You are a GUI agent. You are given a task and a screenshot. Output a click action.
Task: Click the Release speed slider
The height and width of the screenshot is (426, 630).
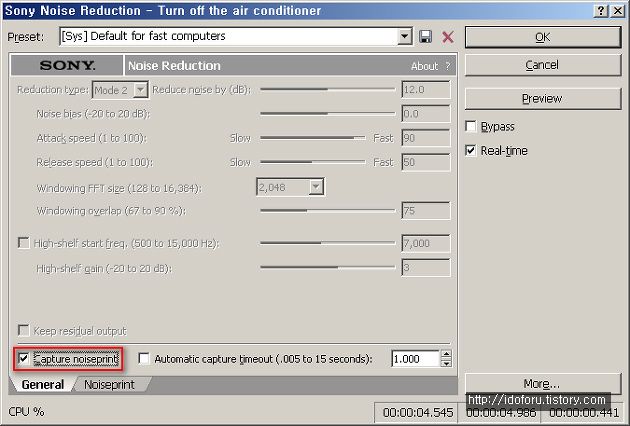313,162
